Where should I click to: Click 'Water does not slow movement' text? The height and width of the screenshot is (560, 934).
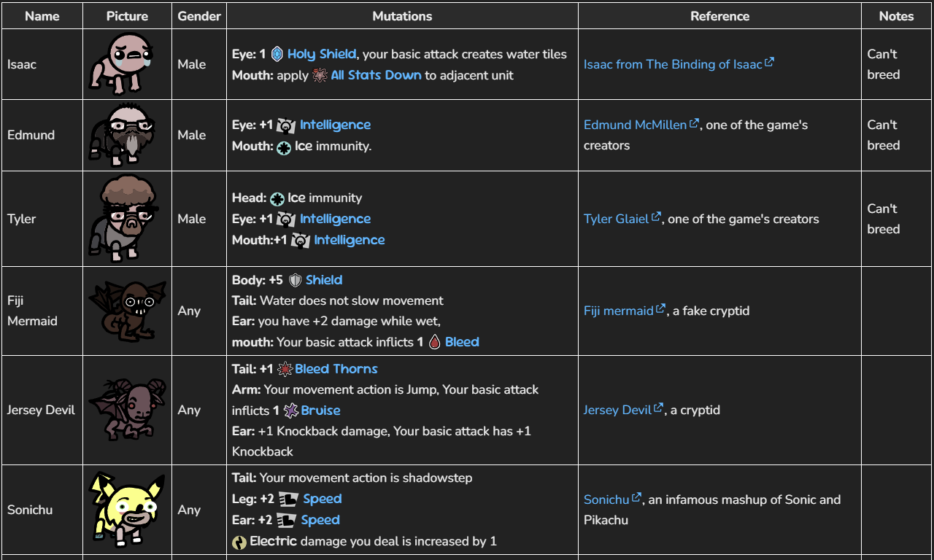[352, 300]
